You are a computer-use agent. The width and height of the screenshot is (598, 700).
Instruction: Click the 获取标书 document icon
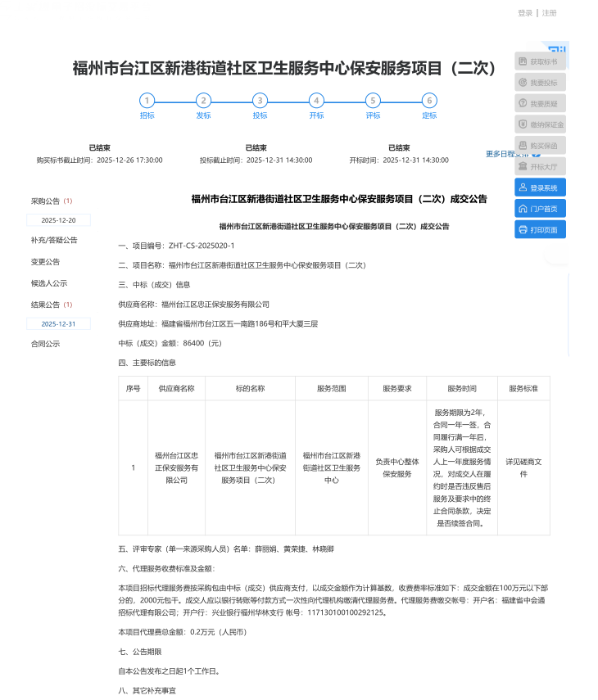(x=523, y=61)
